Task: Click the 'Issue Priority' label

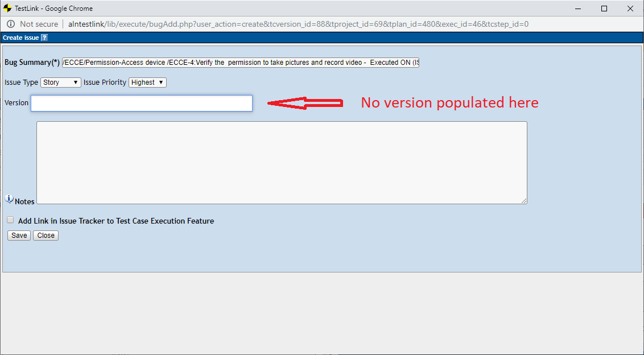Action: (105, 82)
